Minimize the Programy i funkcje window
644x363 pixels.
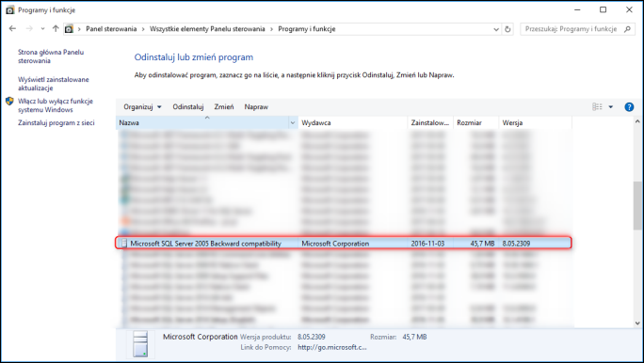tap(577, 9)
